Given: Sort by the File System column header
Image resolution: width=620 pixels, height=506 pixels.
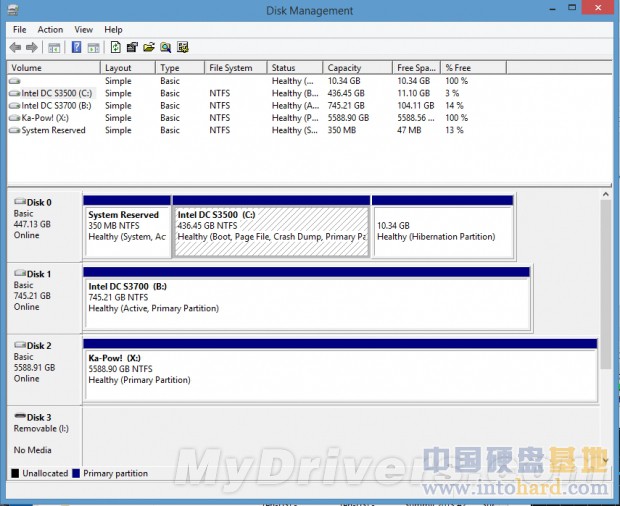Looking at the screenshot, I should [x=236, y=68].
